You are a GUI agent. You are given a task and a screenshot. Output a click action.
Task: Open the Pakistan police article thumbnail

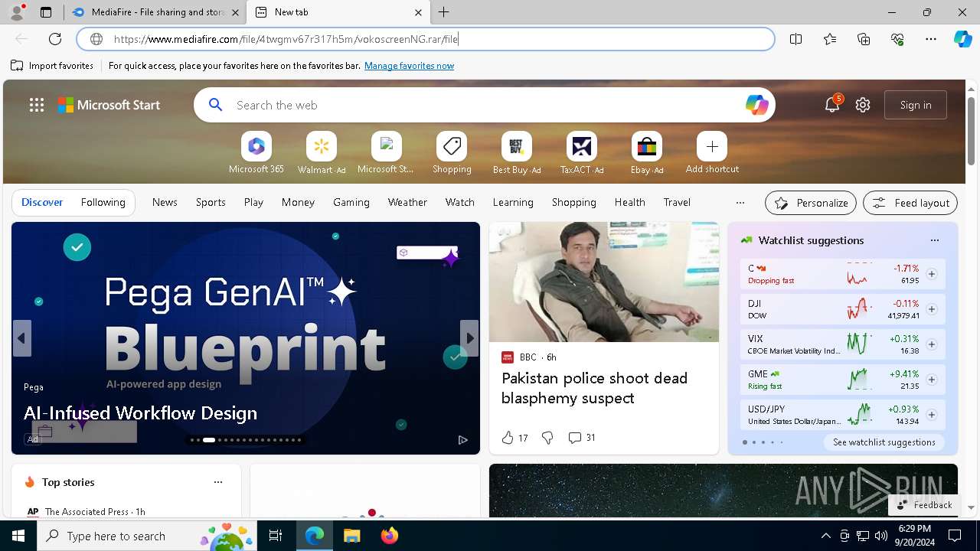click(x=604, y=282)
